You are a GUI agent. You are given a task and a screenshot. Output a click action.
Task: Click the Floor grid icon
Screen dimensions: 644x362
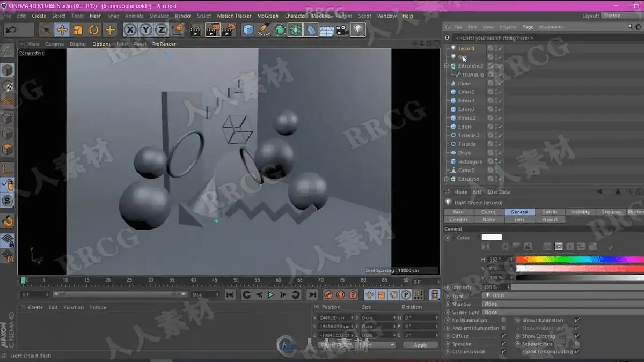(x=326, y=30)
